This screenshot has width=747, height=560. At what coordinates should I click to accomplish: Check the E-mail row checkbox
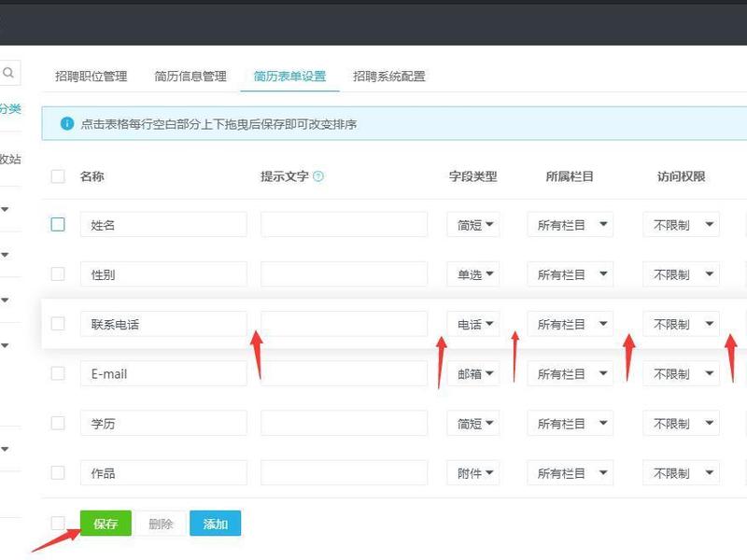coord(58,373)
